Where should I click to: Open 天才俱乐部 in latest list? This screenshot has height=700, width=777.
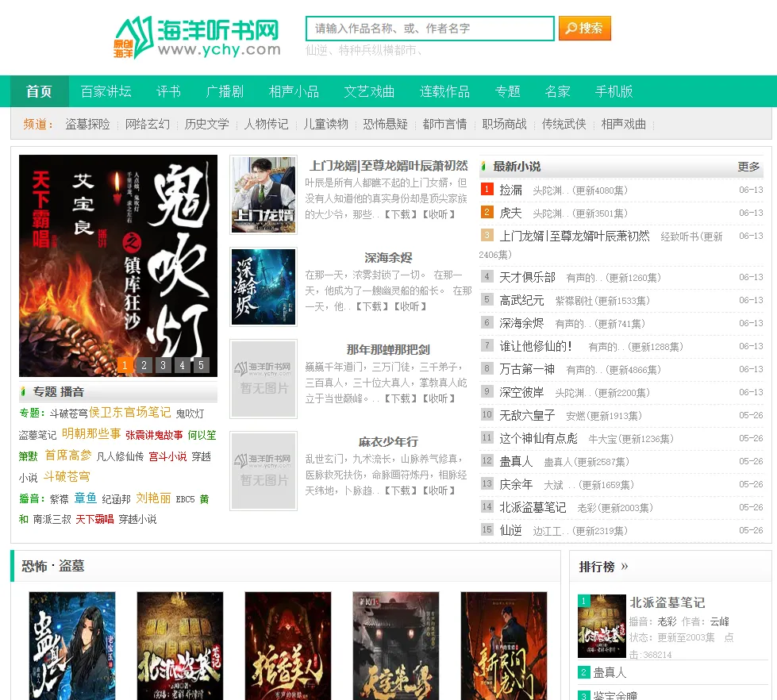pos(527,278)
